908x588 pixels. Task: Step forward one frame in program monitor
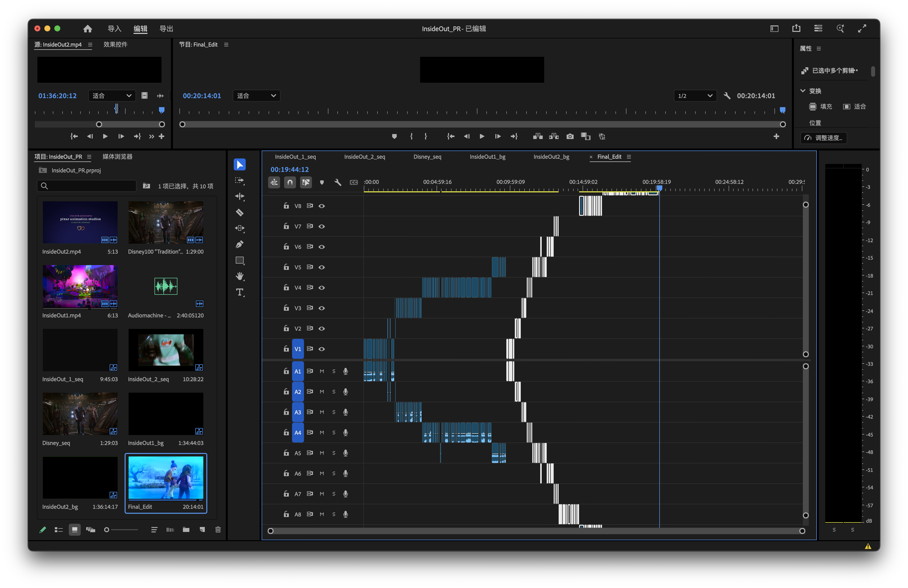pyautogui.click(x=498, y=137)
